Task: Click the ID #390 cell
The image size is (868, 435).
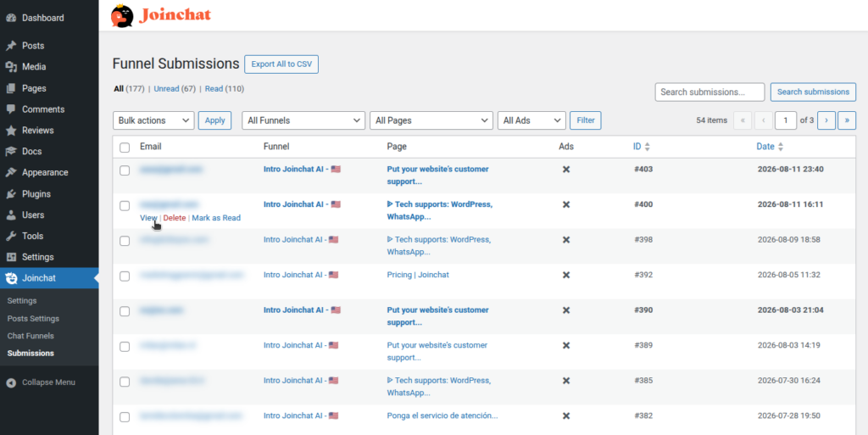Action: click(x=643, y=310)
